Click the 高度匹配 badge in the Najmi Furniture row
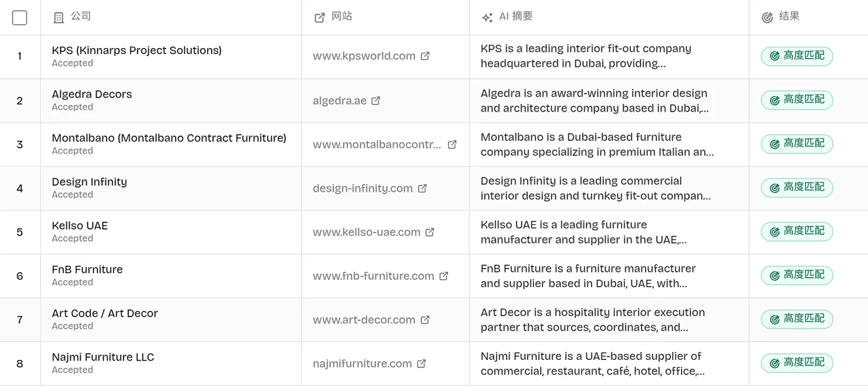 coord(797,363)
